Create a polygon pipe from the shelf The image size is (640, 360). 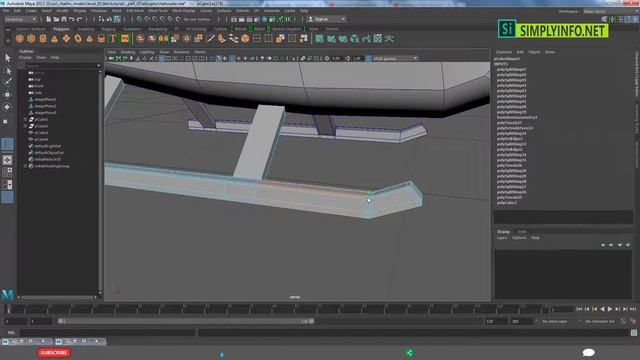pos(101,39)
